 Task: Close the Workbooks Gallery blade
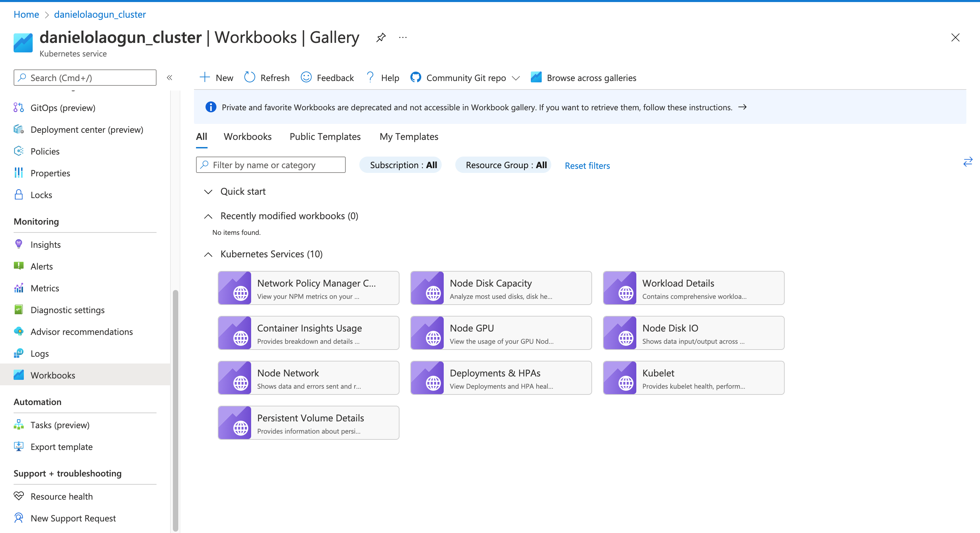pos(955,37)
